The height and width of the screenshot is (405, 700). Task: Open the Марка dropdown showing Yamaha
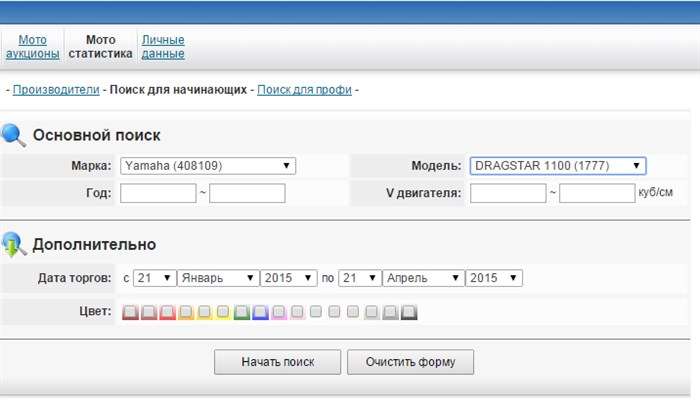click(207, 166)
